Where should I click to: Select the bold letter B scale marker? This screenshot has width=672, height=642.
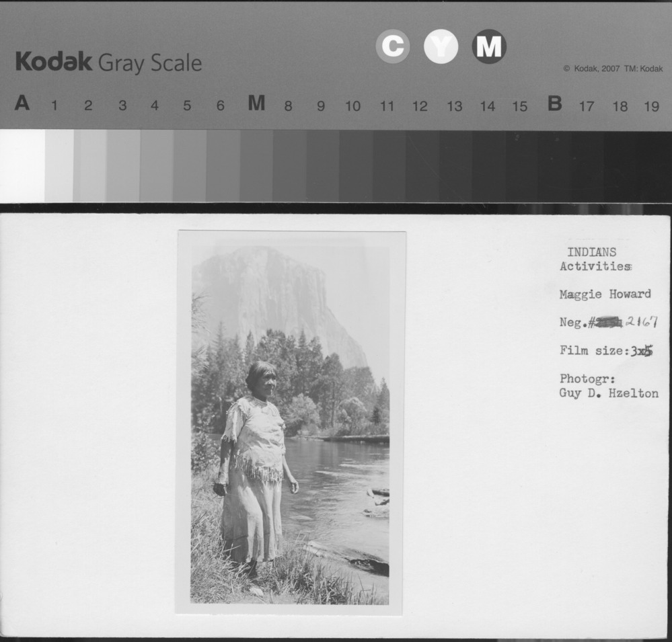pos(554,104)
